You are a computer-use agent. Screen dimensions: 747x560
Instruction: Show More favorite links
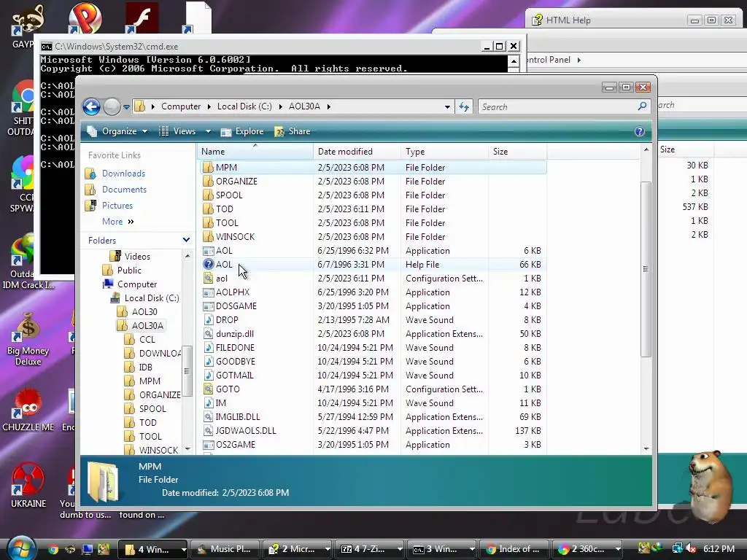click(117, 222)
